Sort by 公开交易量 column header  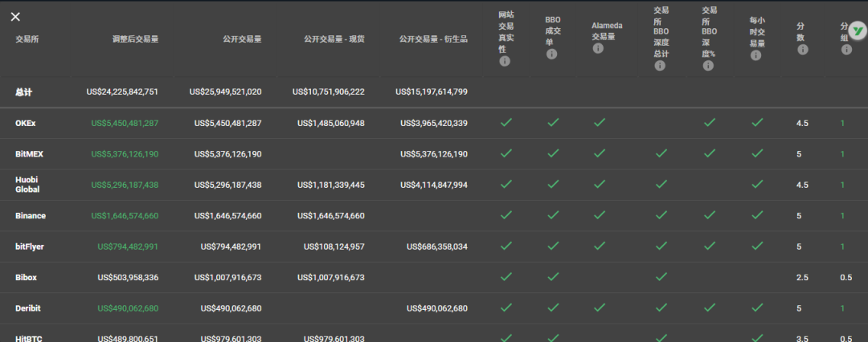(242, 39)
